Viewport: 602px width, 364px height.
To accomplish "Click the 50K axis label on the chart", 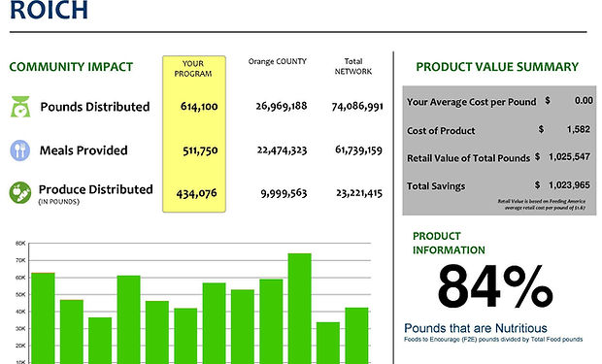I will [x=20, y=295].
